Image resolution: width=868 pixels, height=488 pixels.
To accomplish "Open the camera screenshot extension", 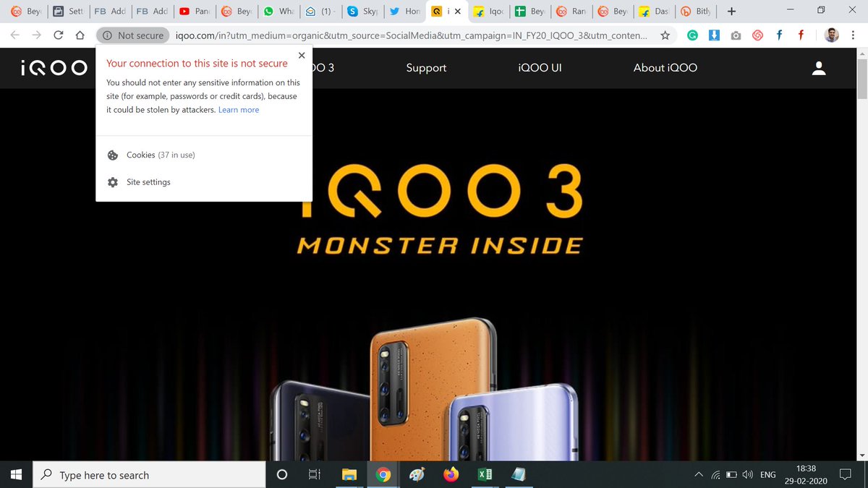I will click(x=736, y=35).
